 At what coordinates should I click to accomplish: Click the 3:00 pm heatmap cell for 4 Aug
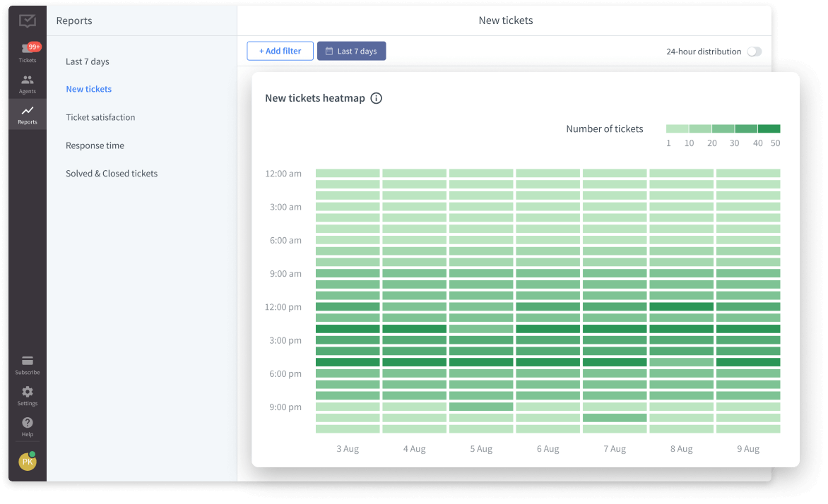pyautogui.click(x=415, y=340)
